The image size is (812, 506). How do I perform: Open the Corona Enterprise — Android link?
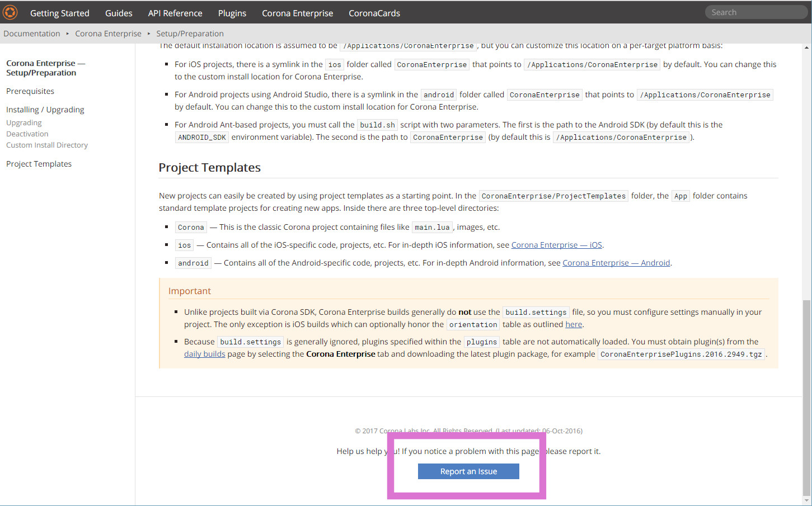(x=616, y=263)
